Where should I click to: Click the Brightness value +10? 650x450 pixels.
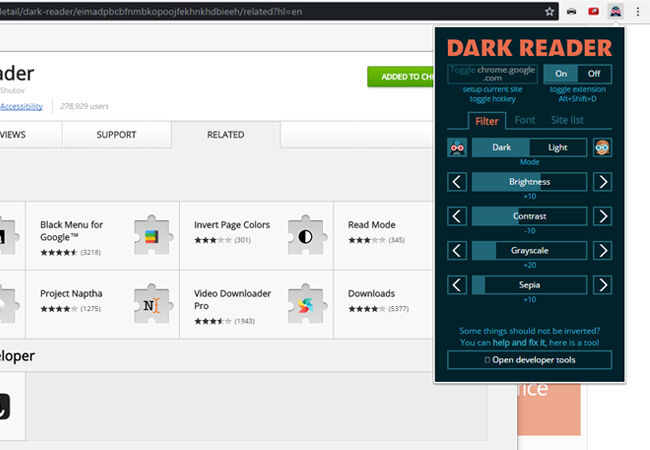(529, 196)
